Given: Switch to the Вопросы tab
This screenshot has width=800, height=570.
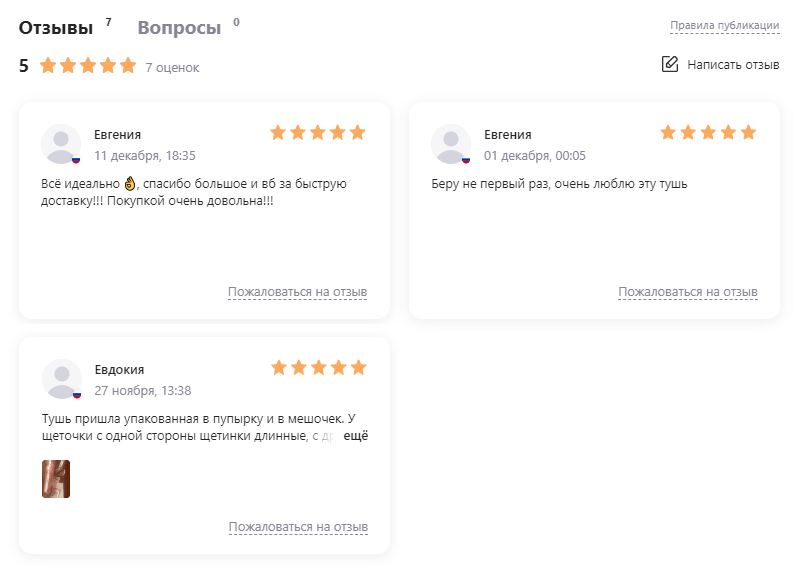Looking at the screenshot, I should tap(179, 28).
